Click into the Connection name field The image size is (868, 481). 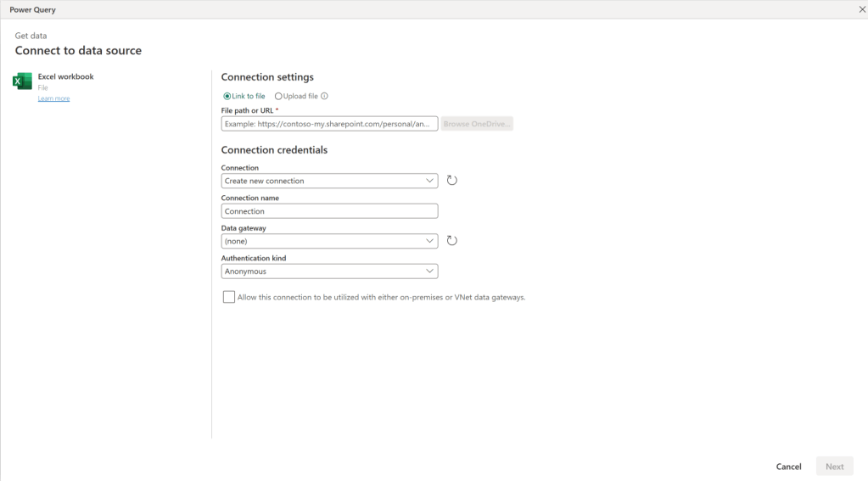tap(329, 211)
